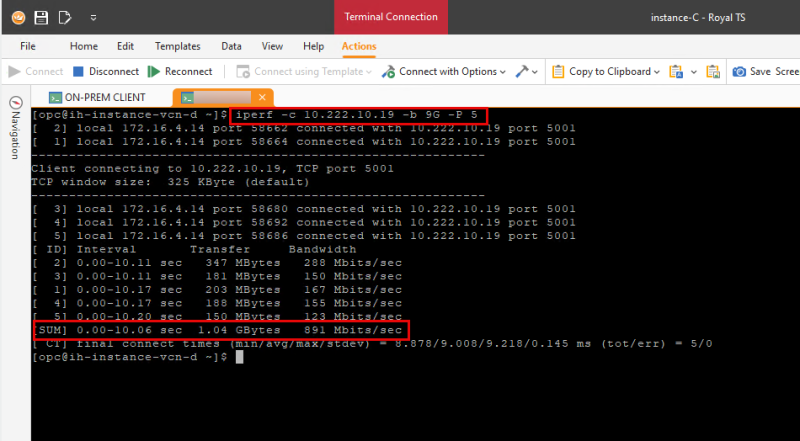This screenshot has width=800, height=441.
Task: Click the new document icon in title bar
Action: 65,17
